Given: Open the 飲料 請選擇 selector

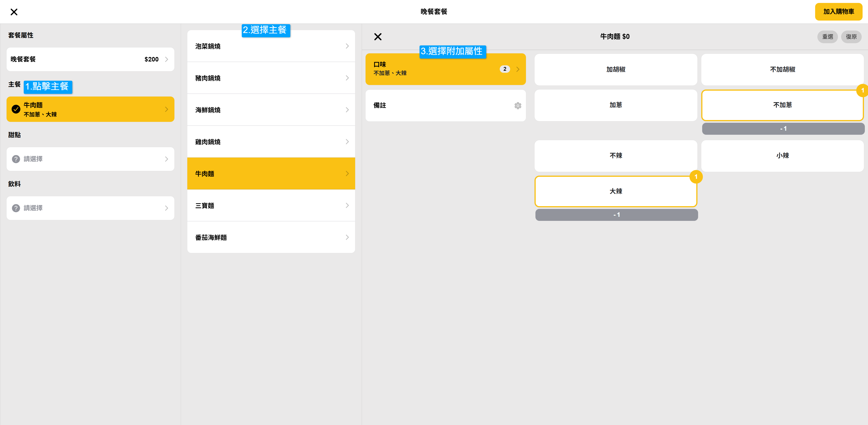Looking at the screenshot, I should pos(90,208).
